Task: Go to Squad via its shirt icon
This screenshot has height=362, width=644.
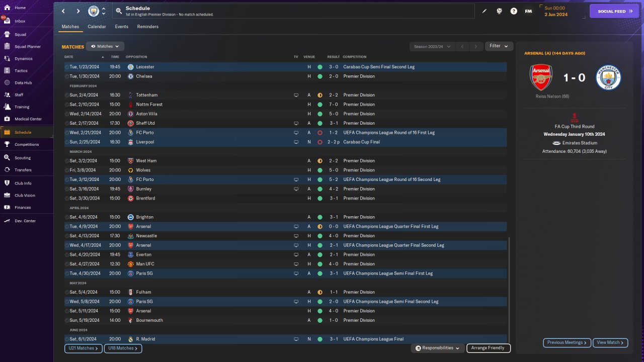Action: 7,35
